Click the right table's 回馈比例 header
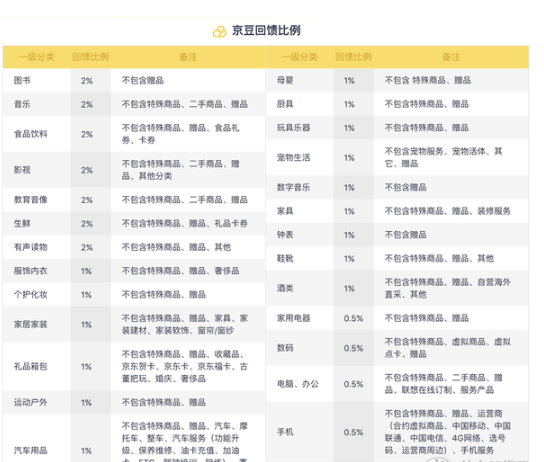Screen dimensions: 544x462 pyautogui.click(x=354, y=57)
